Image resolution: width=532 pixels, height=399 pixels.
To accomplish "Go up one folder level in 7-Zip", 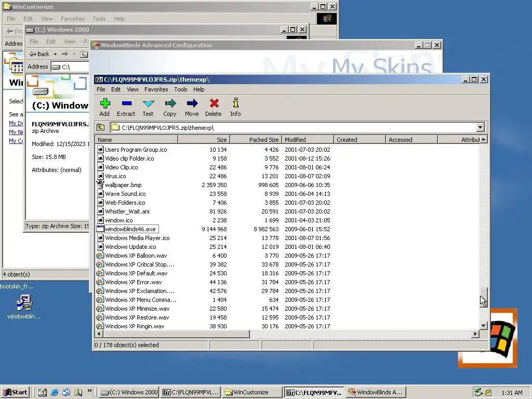I will 101,128.
